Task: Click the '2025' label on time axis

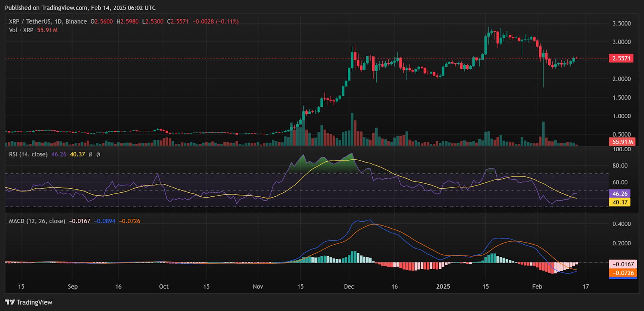Action: pos(443,286)
